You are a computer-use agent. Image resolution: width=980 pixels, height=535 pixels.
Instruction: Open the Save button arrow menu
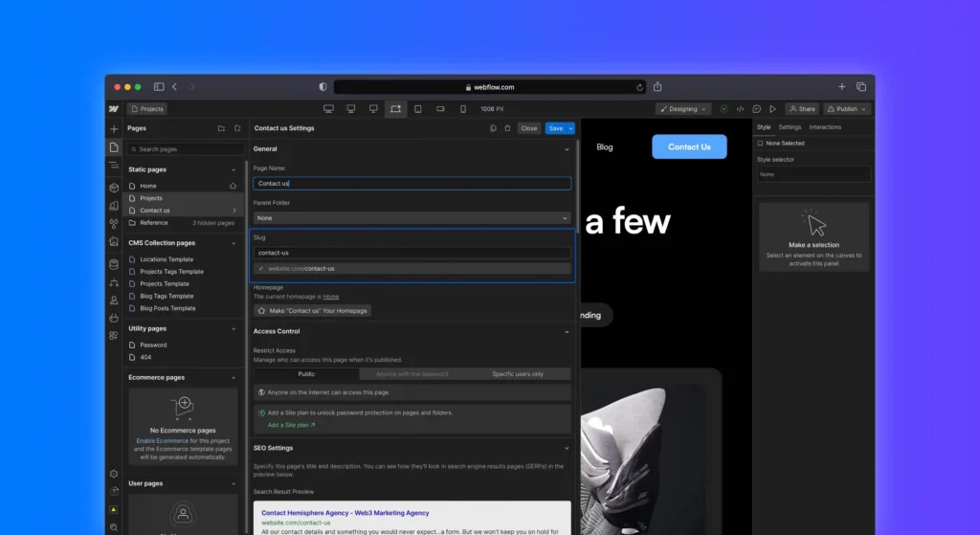click(570, 128)
